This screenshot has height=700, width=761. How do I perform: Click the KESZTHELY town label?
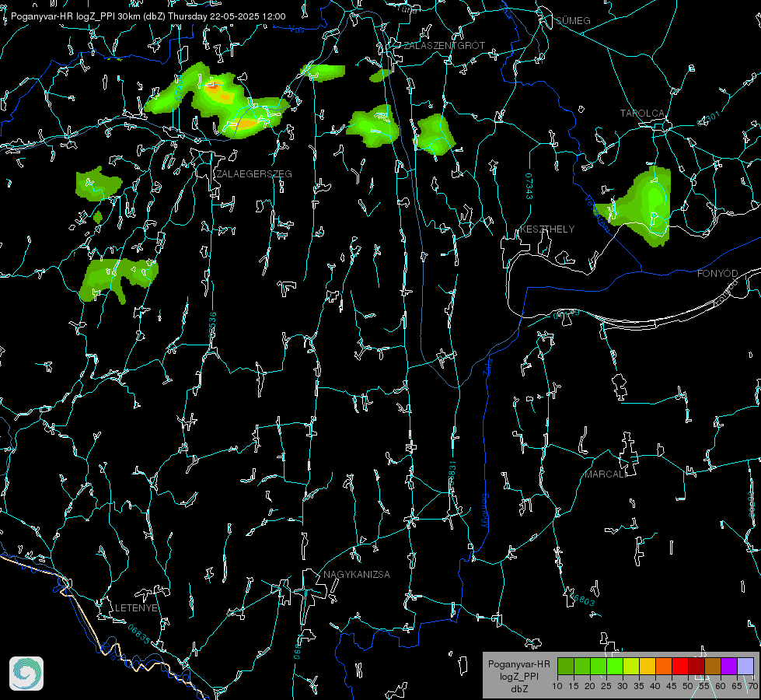point(547,229)
